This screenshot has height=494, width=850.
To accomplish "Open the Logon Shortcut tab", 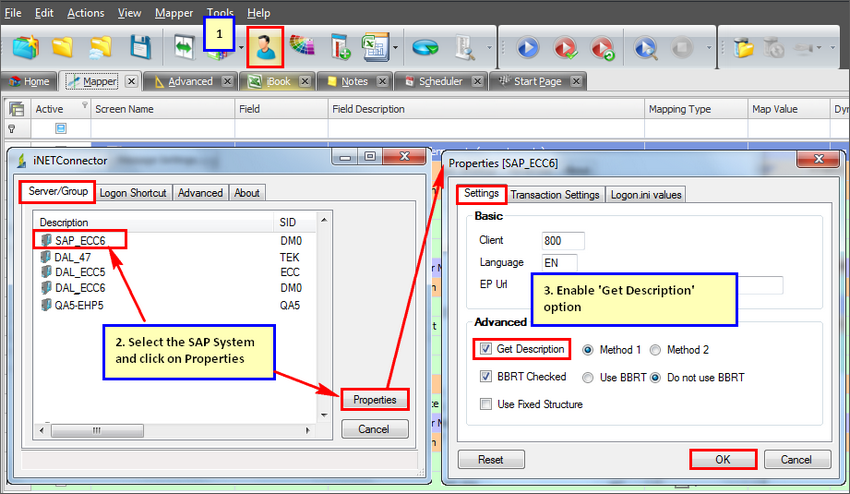I will [134, 193].
